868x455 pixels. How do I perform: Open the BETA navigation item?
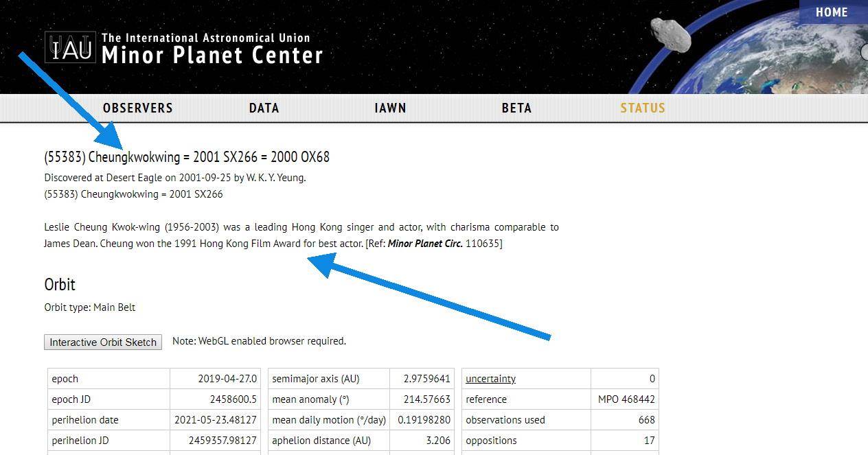tap(516, 108)
